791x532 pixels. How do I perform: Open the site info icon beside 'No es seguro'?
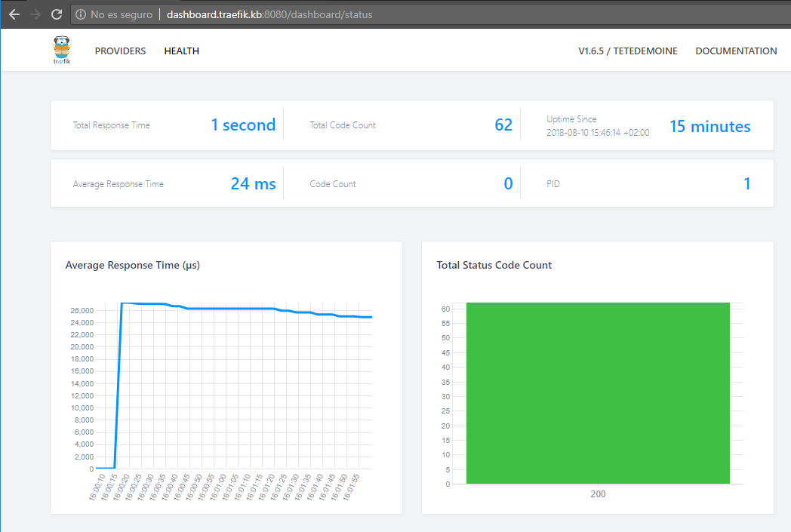pos(81,14)
